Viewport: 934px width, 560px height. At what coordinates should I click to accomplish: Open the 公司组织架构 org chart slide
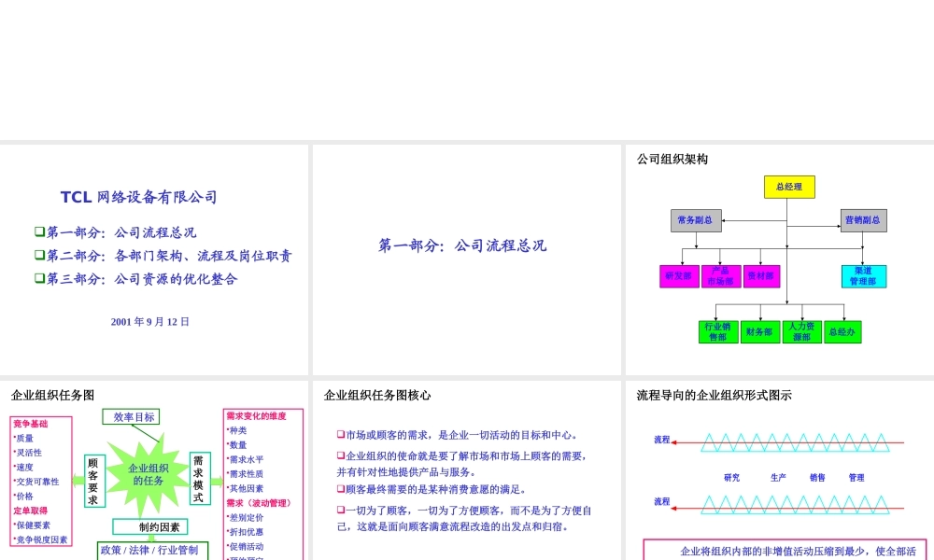point(780,259)
